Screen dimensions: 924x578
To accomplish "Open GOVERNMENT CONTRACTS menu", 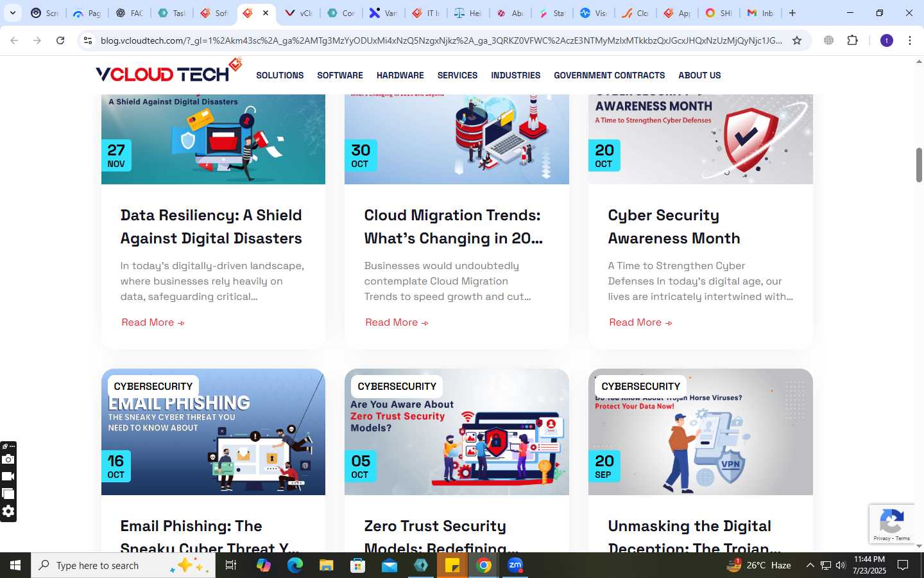I will point(610,75).
